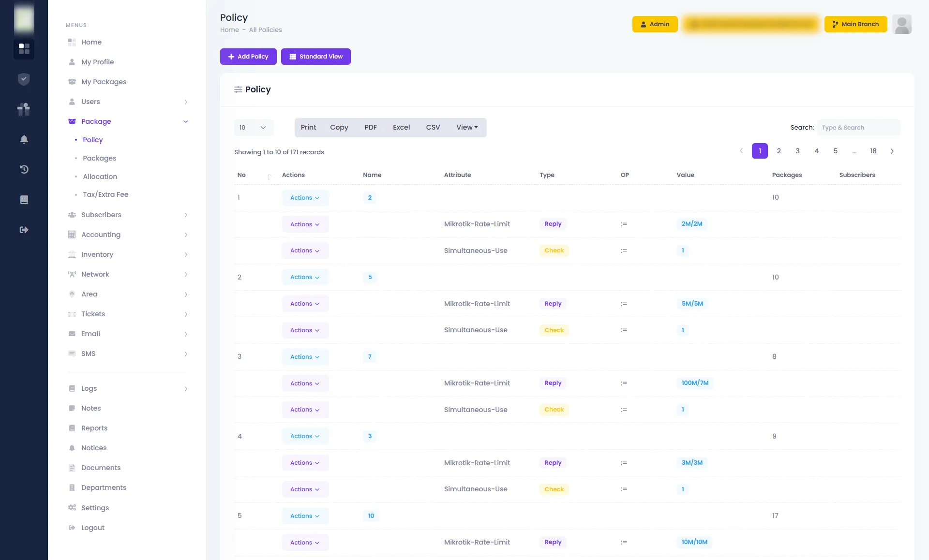The height and width of the screenshot is (560, 929).
Task: Open Actions dropdown for policy row 1
Action: tap(305, 198)
